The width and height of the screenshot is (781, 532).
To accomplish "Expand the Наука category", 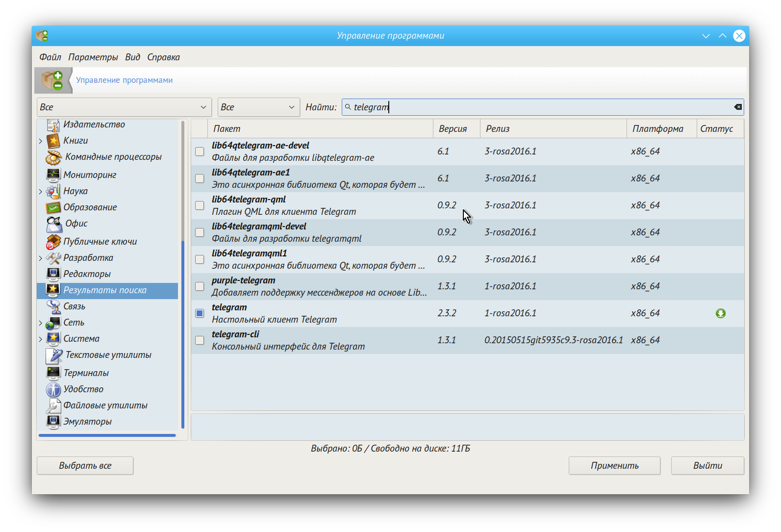I will [x=41, y=192].
